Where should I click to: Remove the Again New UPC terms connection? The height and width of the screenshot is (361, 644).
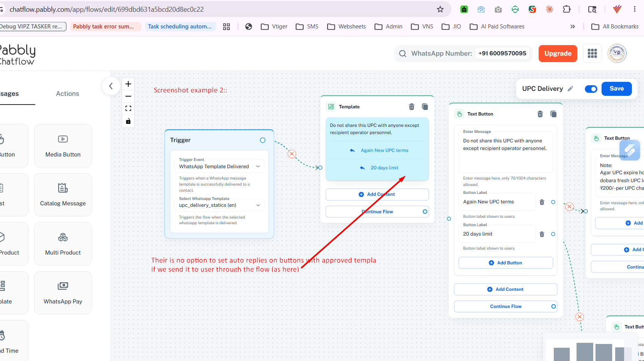pyautogui.click(x=569, y=206)
